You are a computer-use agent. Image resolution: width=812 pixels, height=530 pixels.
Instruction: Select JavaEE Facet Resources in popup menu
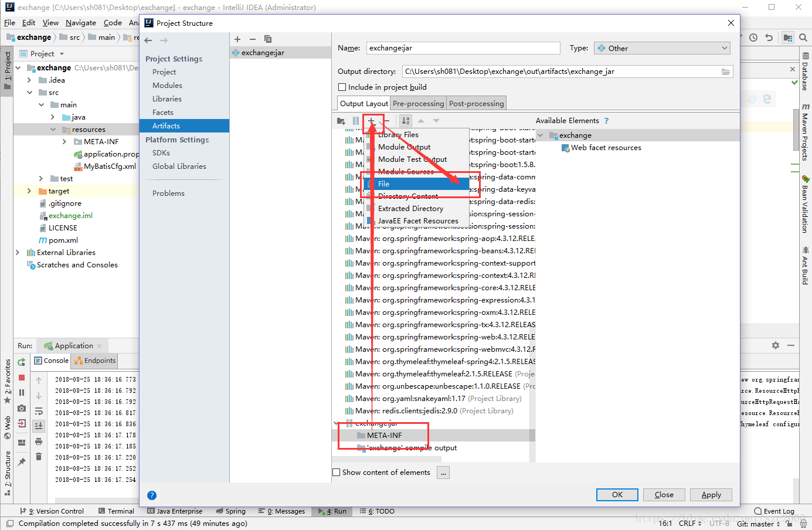(416, 221)
